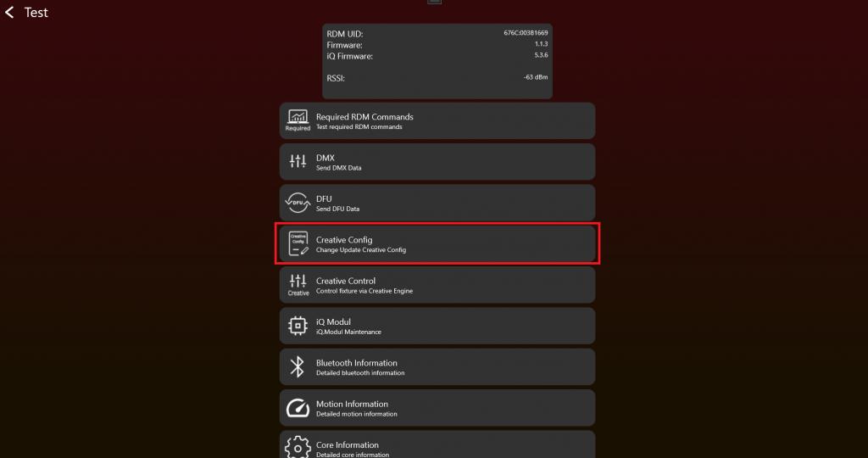Click the Creative Control sliders icon
Image resolution: width=868 pixels, height=458 pixels.
(x=298, y=285)
